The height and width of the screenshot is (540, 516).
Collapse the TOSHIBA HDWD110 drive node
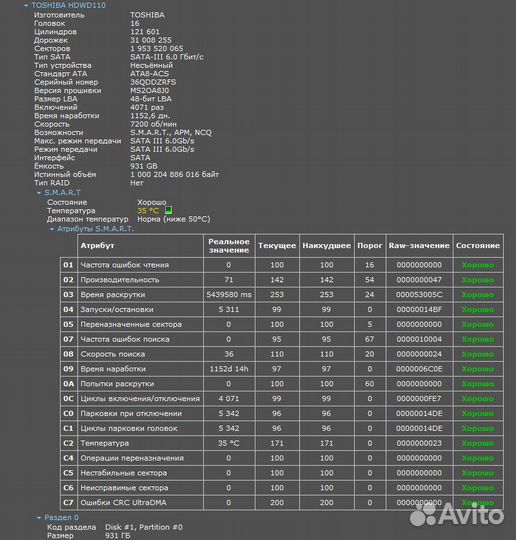26,5
